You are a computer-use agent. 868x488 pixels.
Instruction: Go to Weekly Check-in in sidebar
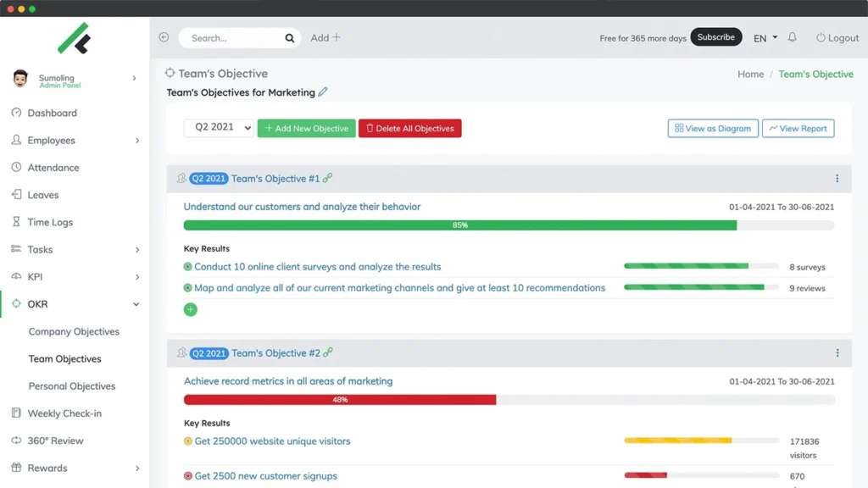pyautogui.click(x=64, y=413)
